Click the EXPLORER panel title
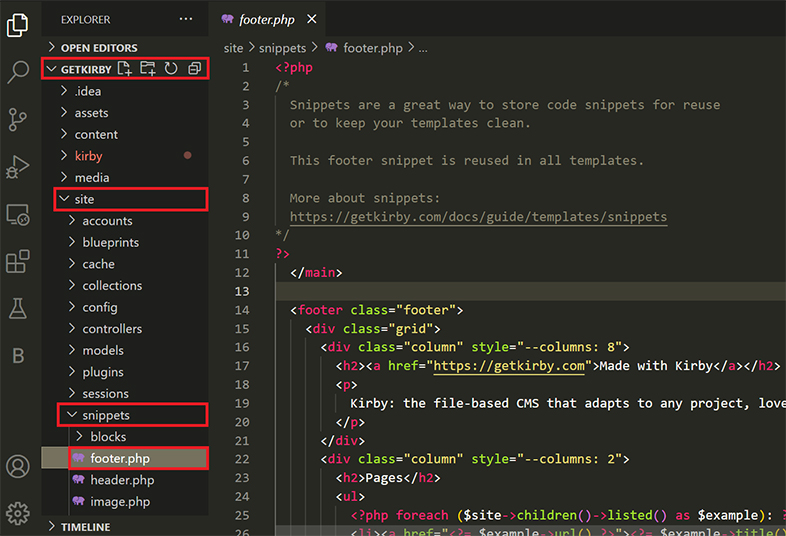 (x=86, y=20)
